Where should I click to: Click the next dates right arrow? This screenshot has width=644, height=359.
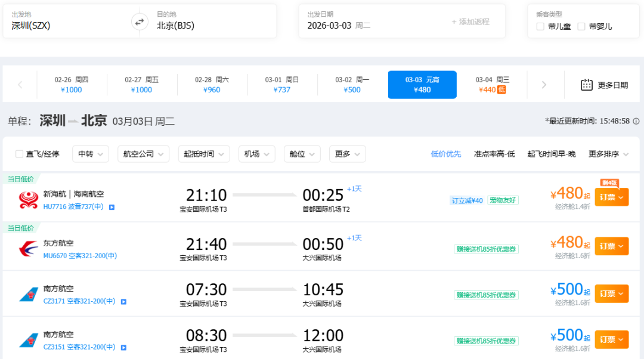[543, 85]
